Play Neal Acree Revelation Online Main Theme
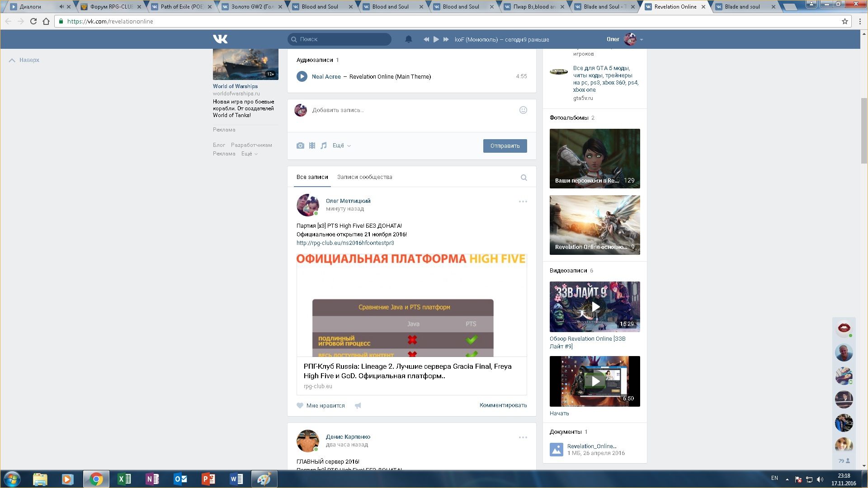The height and width of the screenshot is (488, 868). click(302, 76)
